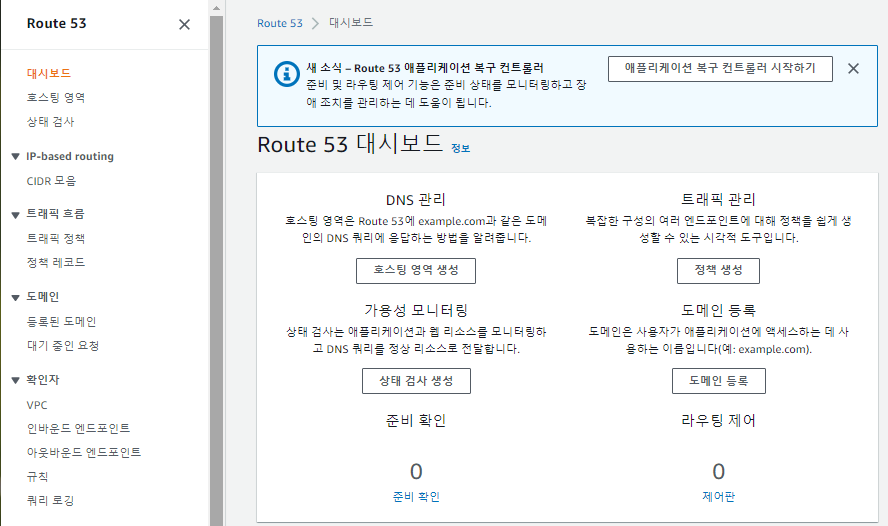Open 트래픽 정책 in the sidebar

(x=56, y=238)
